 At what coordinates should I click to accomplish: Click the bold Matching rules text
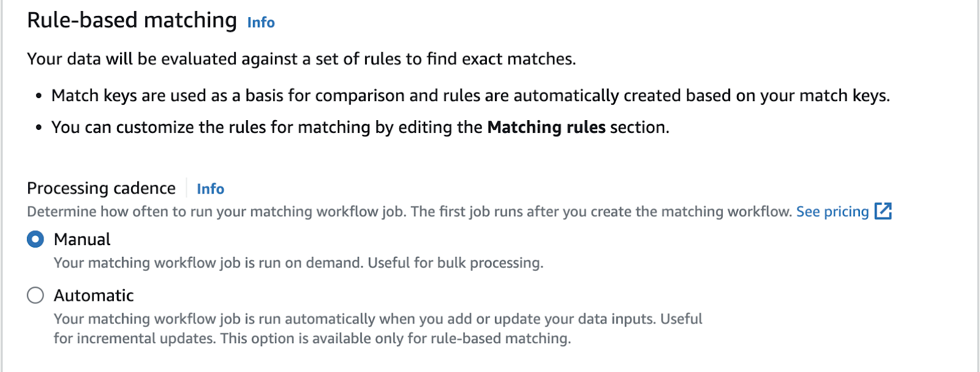(x=546, y=127)
